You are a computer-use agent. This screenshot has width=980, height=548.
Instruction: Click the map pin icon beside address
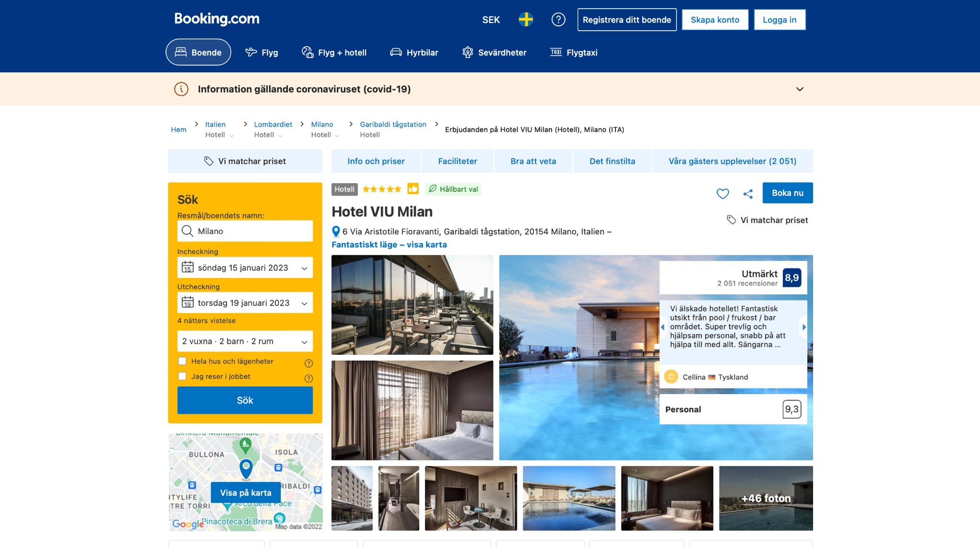tap(336, 231)
